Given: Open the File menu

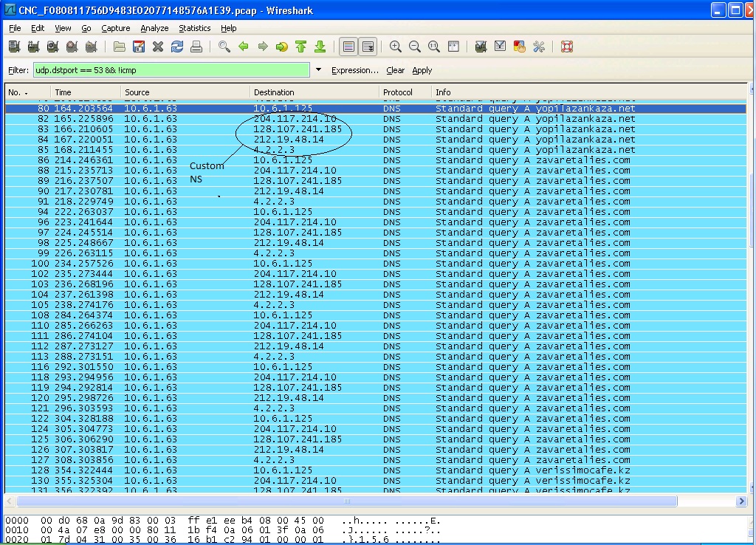Looking at the screenshot, I should (15, 28).
